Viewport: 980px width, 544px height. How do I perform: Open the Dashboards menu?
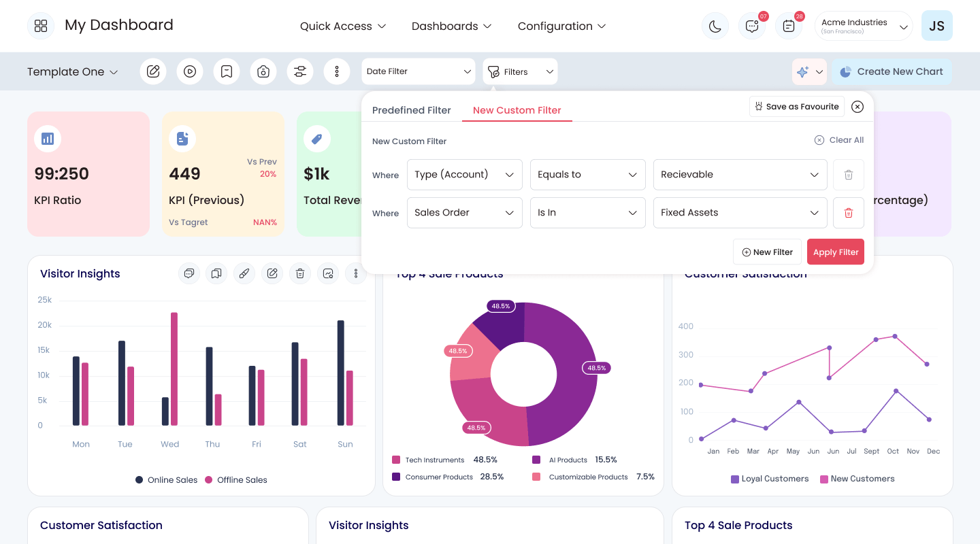pyautogui.click(x=452, y=26)
